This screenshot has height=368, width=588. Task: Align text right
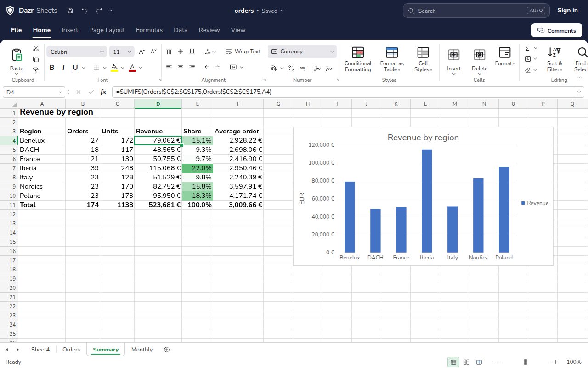click(192, 67)
